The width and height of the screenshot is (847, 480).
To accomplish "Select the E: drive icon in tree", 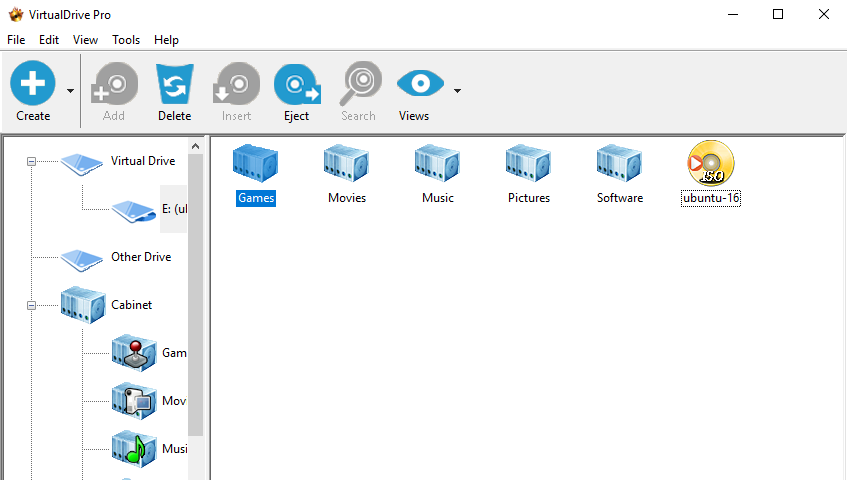I will pos(133,211).
